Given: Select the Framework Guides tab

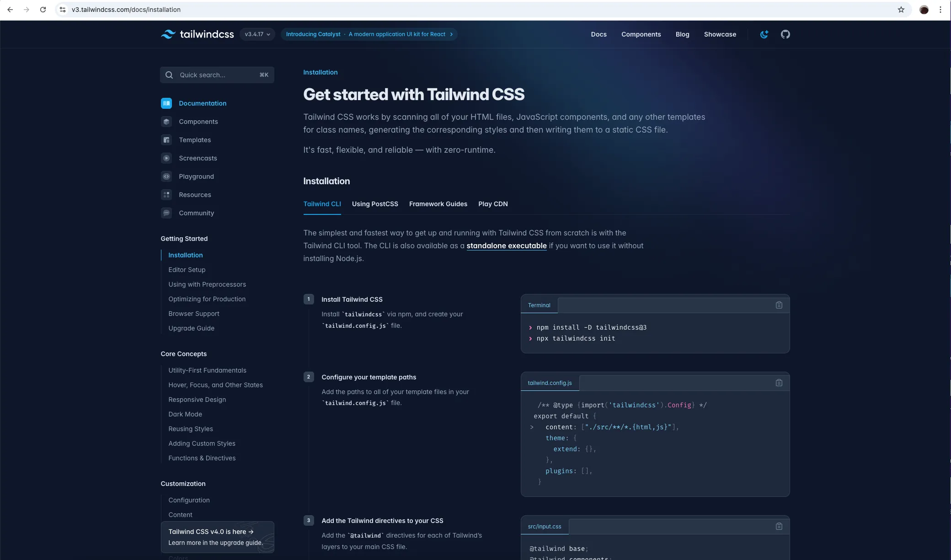Looking at the screenshot, I should coord(438,204).
